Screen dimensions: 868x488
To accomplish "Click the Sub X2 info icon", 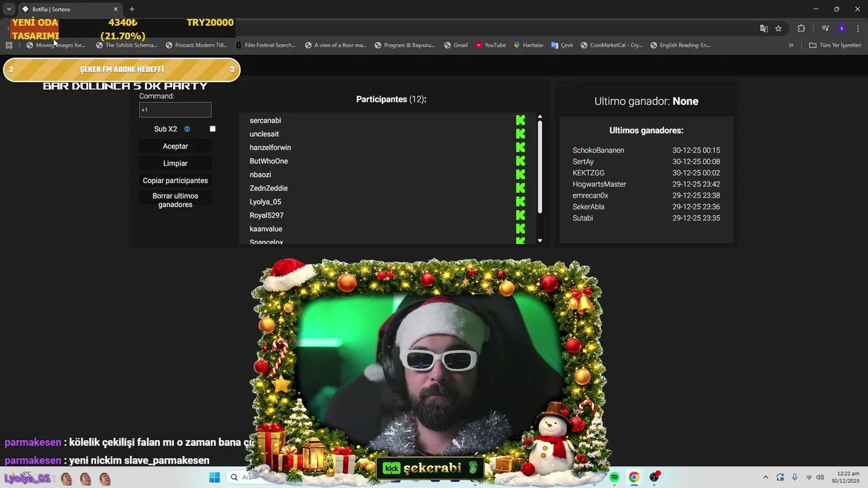I will pos(187,129).
